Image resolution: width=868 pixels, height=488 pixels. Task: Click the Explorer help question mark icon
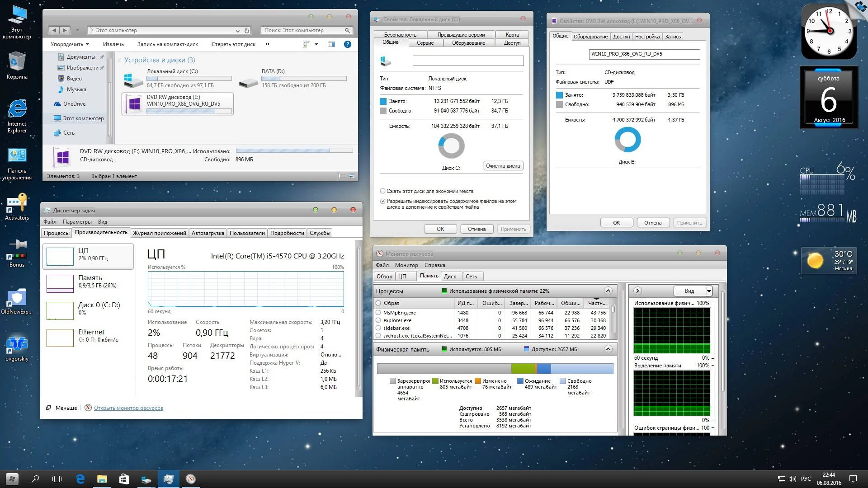pyautogui.click(x=347, y=44)
